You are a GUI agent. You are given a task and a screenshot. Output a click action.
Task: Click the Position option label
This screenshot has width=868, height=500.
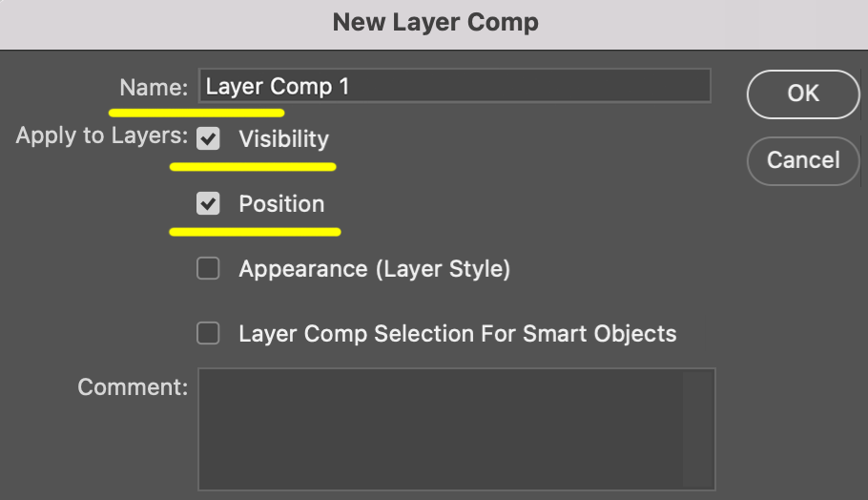tap(281, 204)
